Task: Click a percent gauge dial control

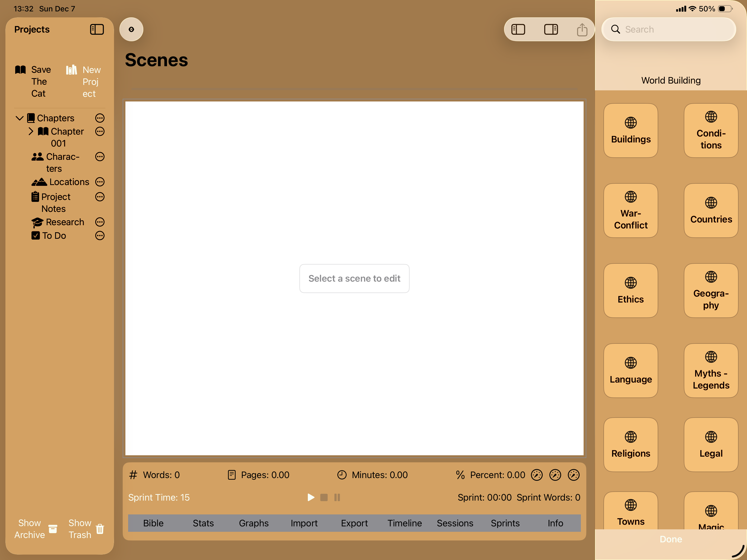Action: click(x=537, y=475)
